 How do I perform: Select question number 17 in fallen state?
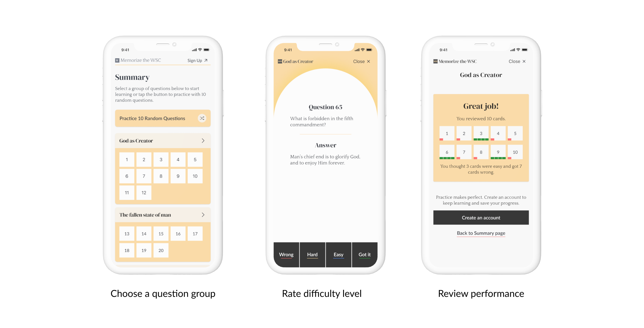pyautogui.click(x=194, y=233)
